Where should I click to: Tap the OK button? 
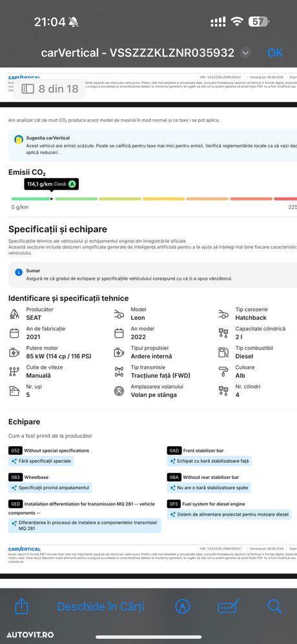click(275, 53)
